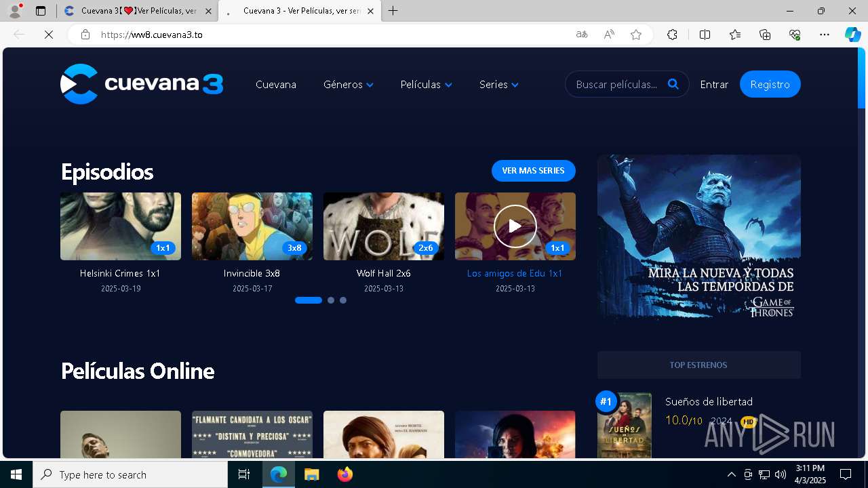Select second episodes carousel dot
This screenshot has width=868, height=488.
click(x=331, y=300)
